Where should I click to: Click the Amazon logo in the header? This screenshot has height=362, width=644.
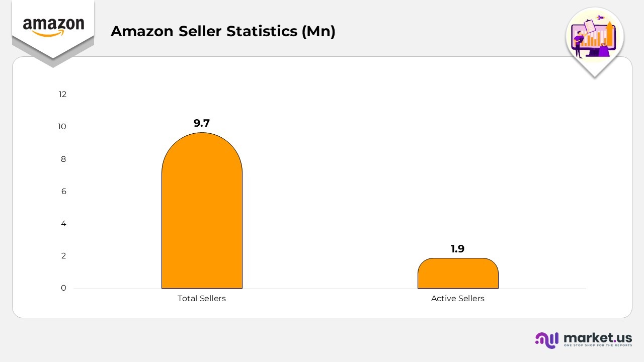point(53,27)
